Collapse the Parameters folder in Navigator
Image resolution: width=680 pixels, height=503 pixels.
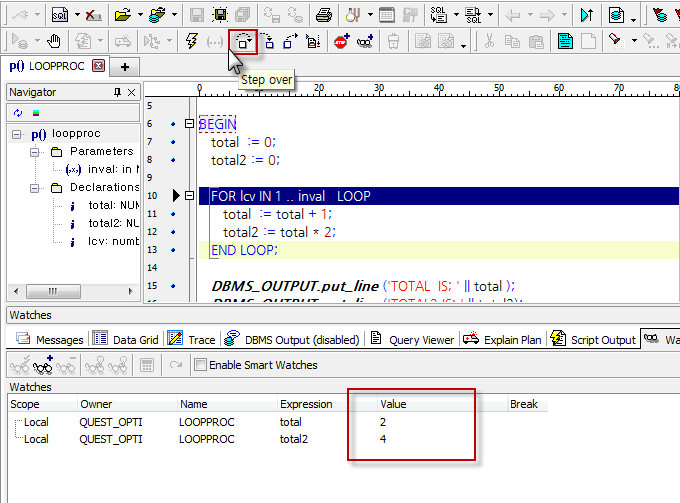click(33, 152)
